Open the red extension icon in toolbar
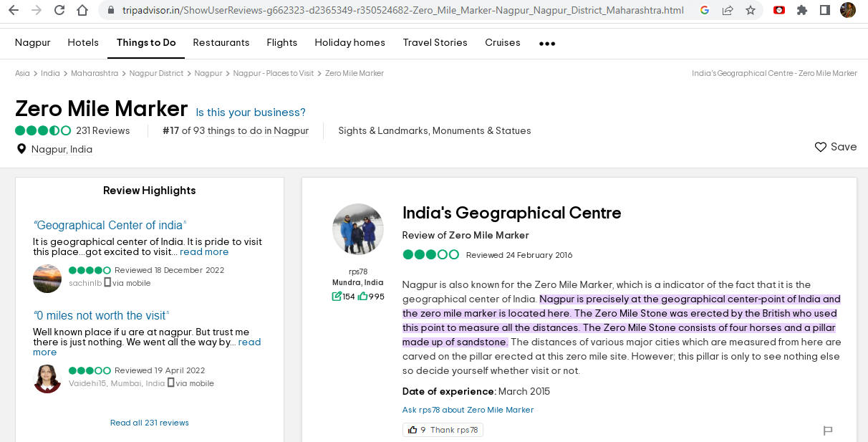Screen dimensions: 868x442 [x=779, y=11]
